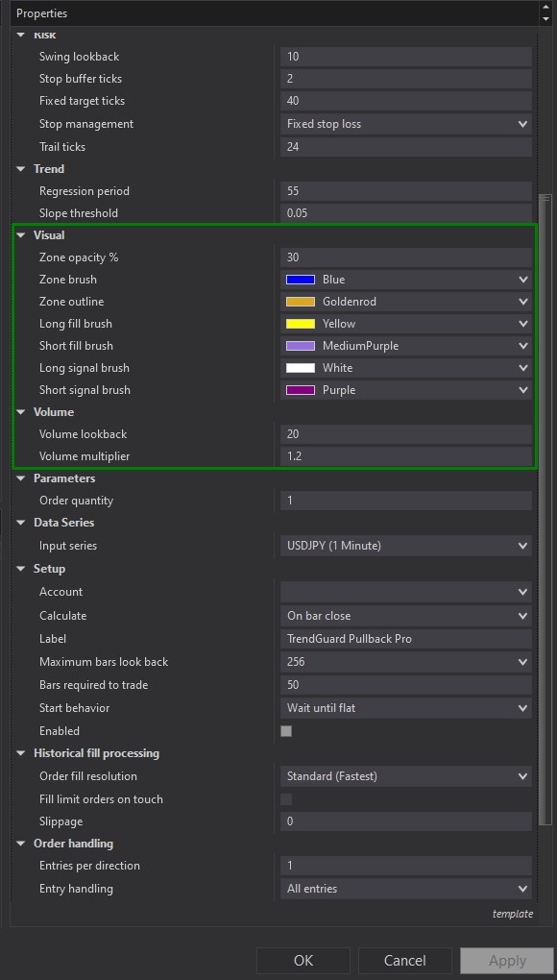Open the Input series dropdown

[521, 545]
